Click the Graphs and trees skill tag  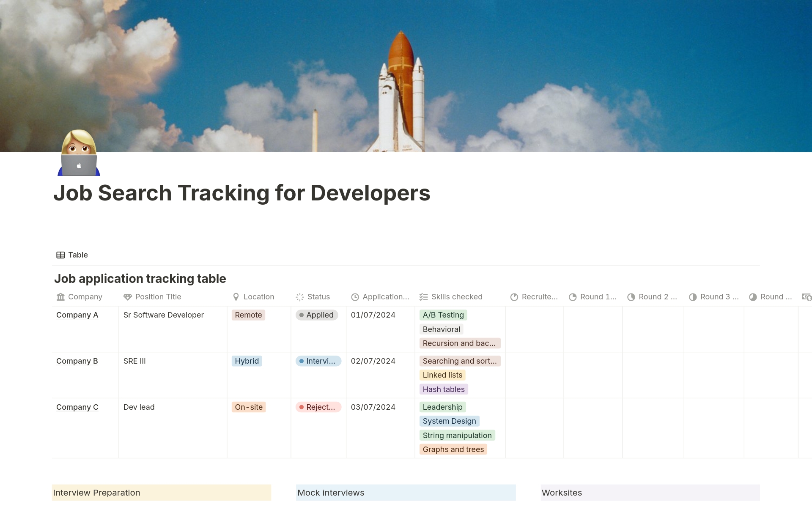click(453, 449)
